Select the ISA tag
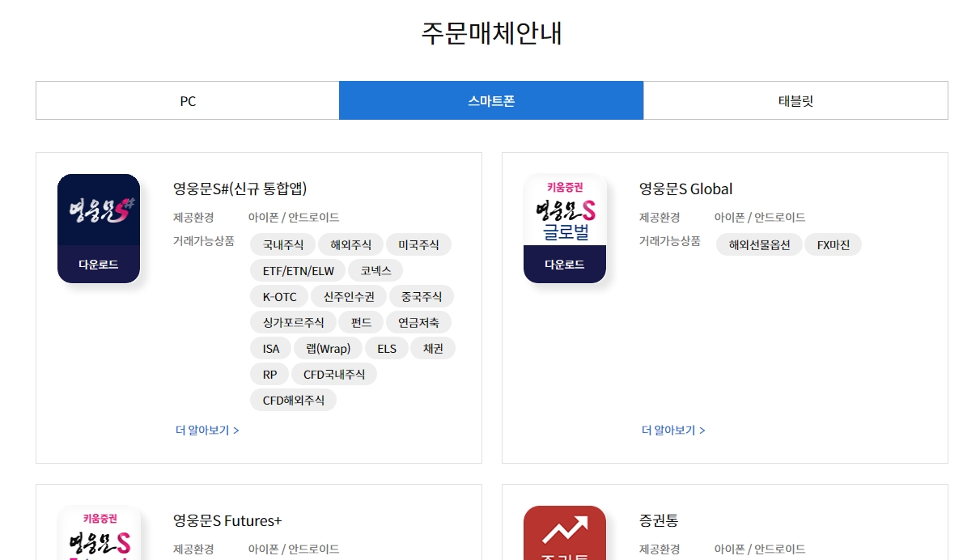Image resolution: width=980 pixels, height=560 pixels. click(x=271, y=348)
